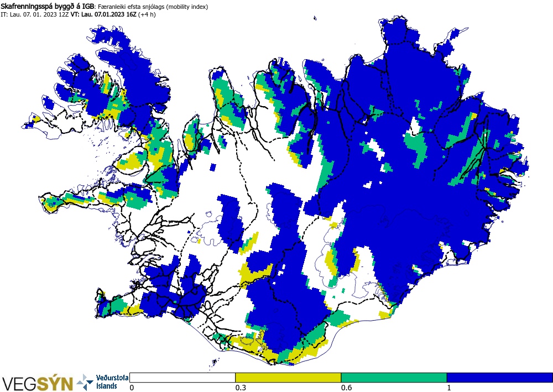Click the legend label '1'
The width and height of the screenshot is (553, 392).
[x=449, y=388]
